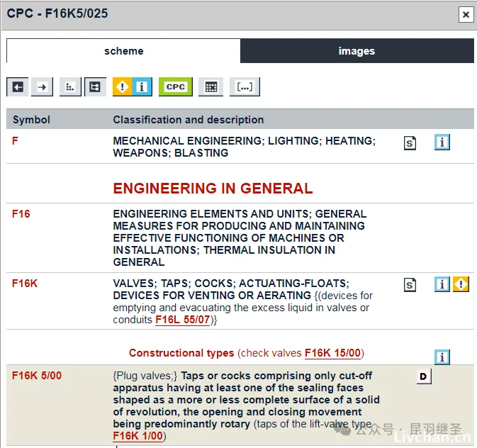This screenshot has height=448, width=477.
Task: Select the scheme tab
Action: pos(123,51)
